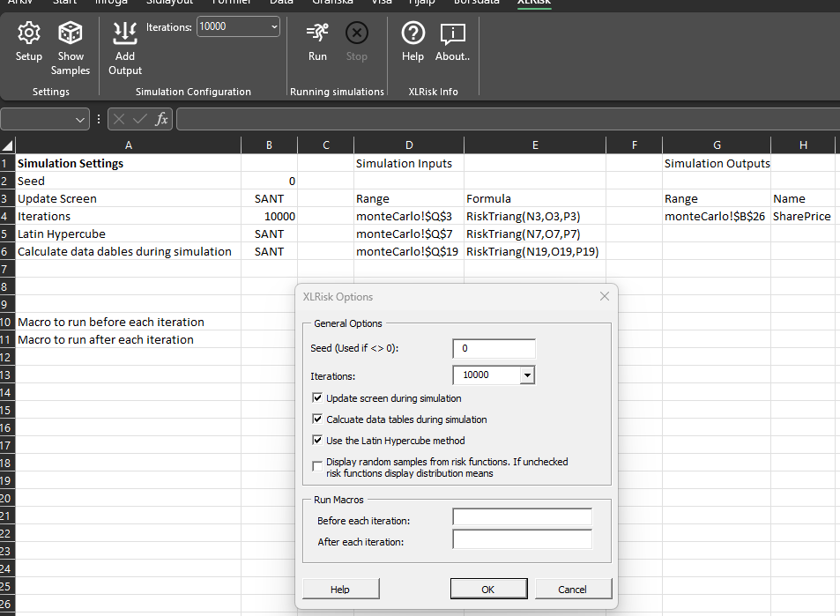The width and height of the screenshot is (840, 616).
Task: Select the 'SharePrice' cell
Action: (802, 216)
